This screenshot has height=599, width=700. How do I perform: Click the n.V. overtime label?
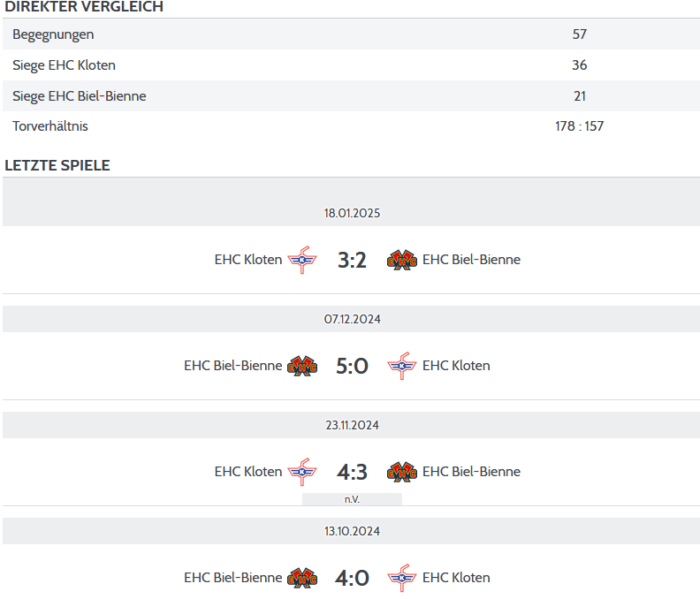click(352, 499)
